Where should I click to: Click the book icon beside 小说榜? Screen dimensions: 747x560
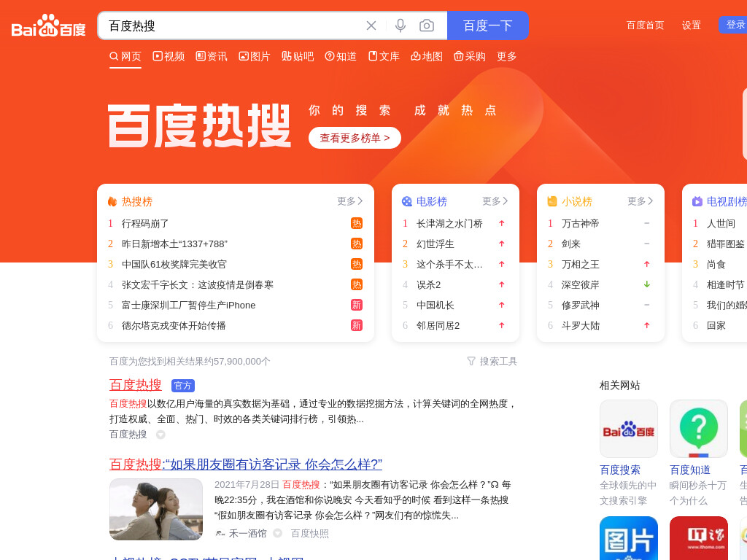point(552,201)
